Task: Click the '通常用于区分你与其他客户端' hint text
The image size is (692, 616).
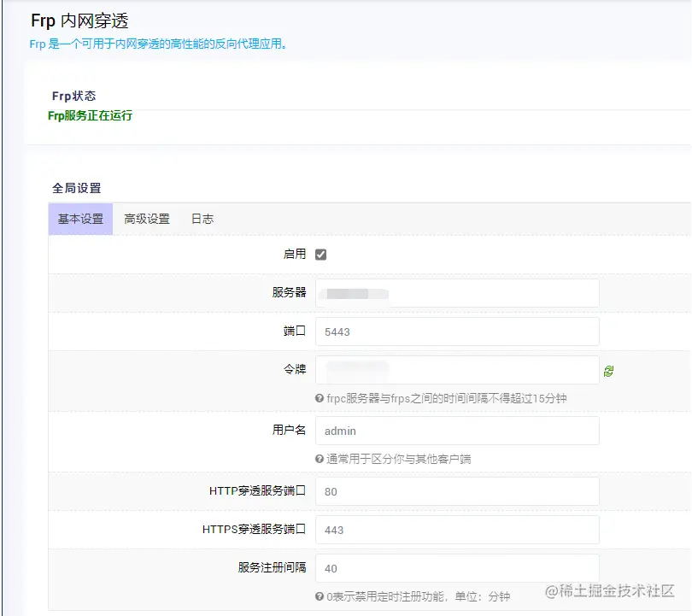Action: point(398,459)
